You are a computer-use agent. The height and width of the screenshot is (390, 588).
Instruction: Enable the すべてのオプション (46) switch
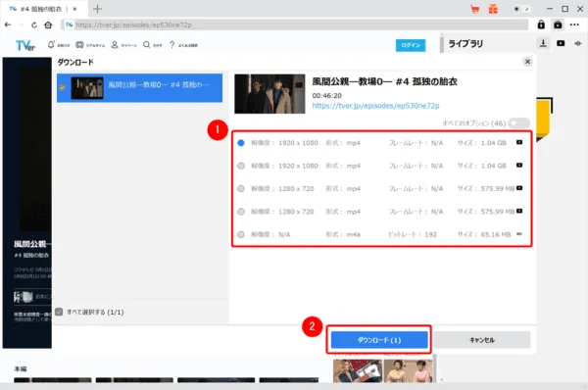519,123
